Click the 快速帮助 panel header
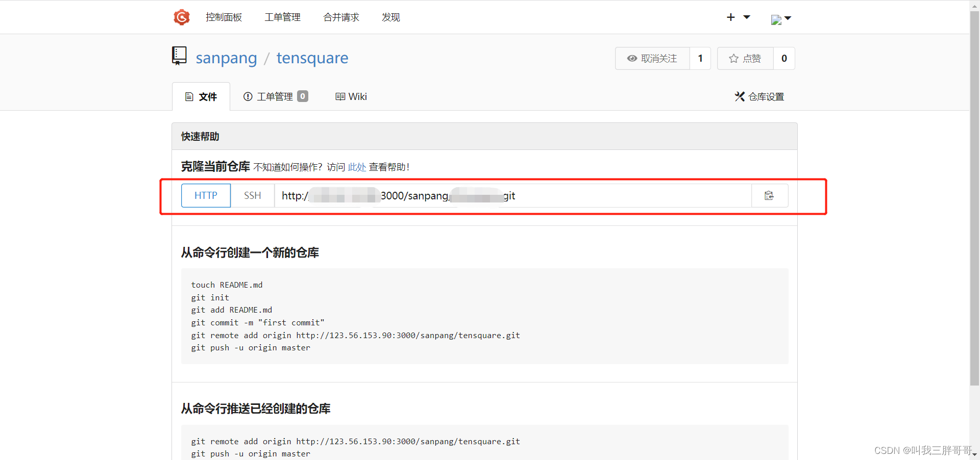Image resolution: width=980 pixels, height=460 pixels. pos(484,137)
